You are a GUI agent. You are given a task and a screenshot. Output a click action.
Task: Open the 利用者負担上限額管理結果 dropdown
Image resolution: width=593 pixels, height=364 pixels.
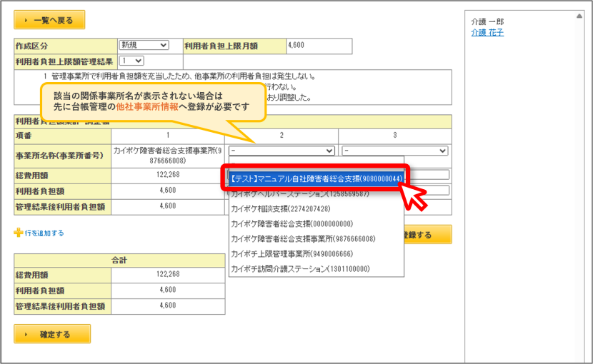click(131, 61)
